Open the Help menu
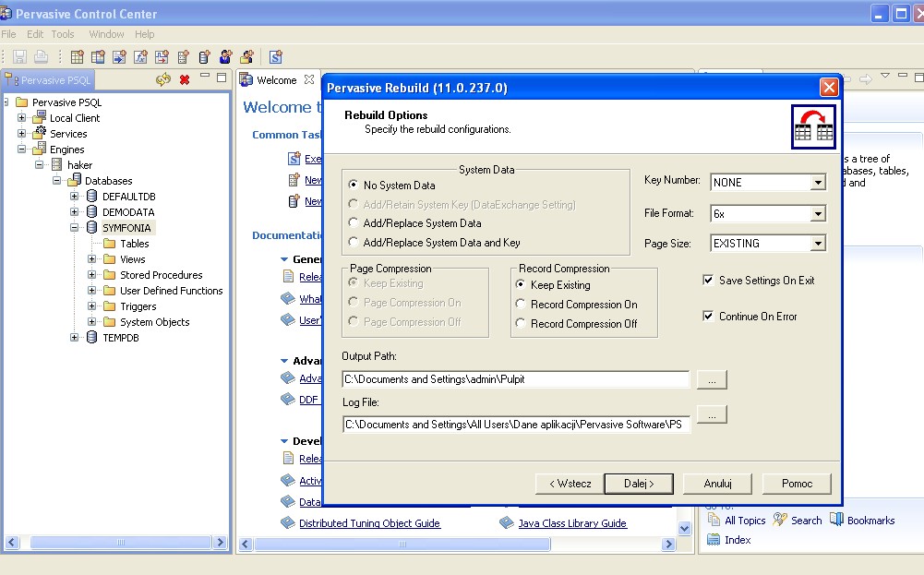 [144, 34]
